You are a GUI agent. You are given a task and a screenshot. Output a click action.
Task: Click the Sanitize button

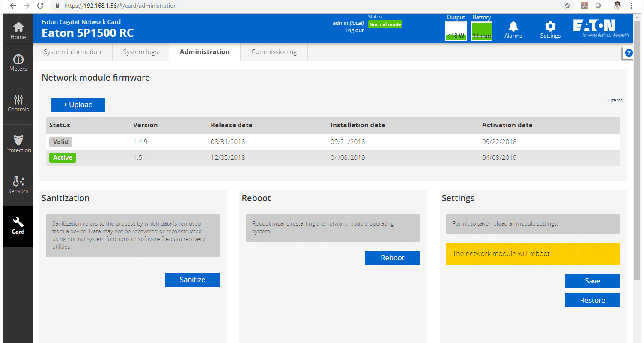192,280
